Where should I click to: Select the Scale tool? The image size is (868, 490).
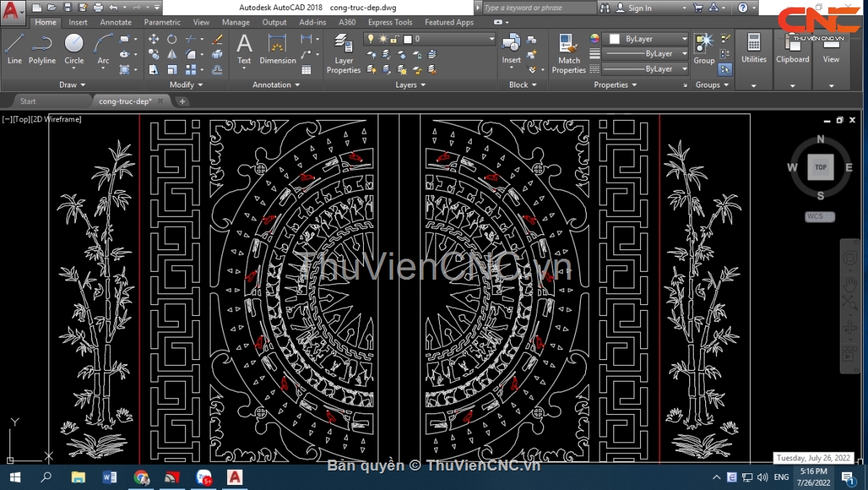172,69
